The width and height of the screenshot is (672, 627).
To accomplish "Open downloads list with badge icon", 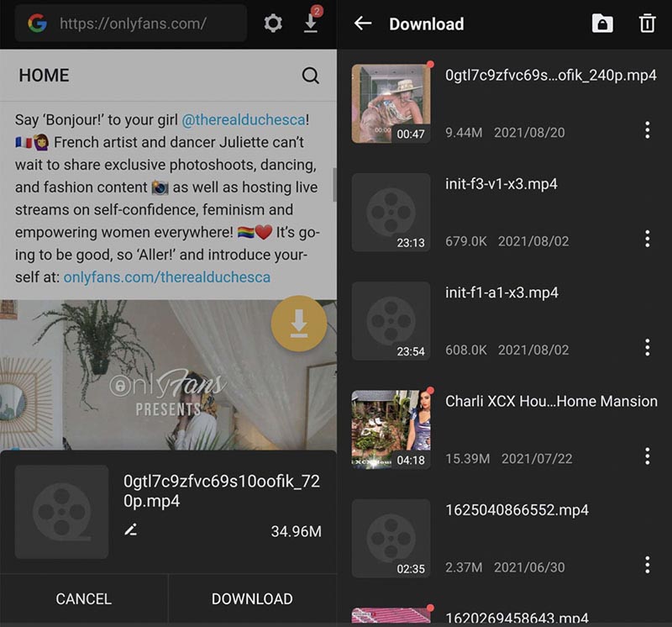I will coord(311,24).
